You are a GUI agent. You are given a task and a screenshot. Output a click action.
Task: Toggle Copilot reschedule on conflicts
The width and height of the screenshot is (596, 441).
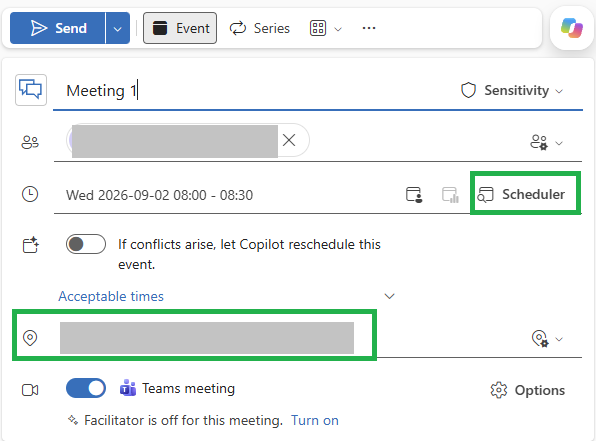(x=86, y=244)
